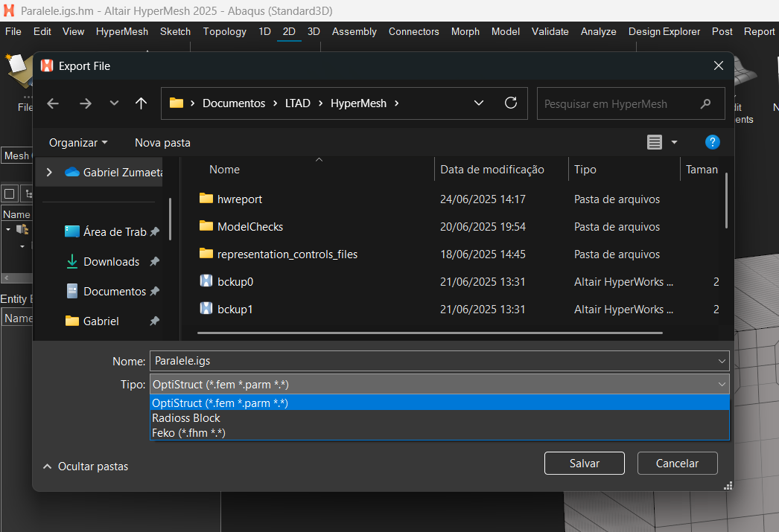Unpin Gabriel folder using its pin icon
This screenshot has height=532, width=779.
[154, 321]
